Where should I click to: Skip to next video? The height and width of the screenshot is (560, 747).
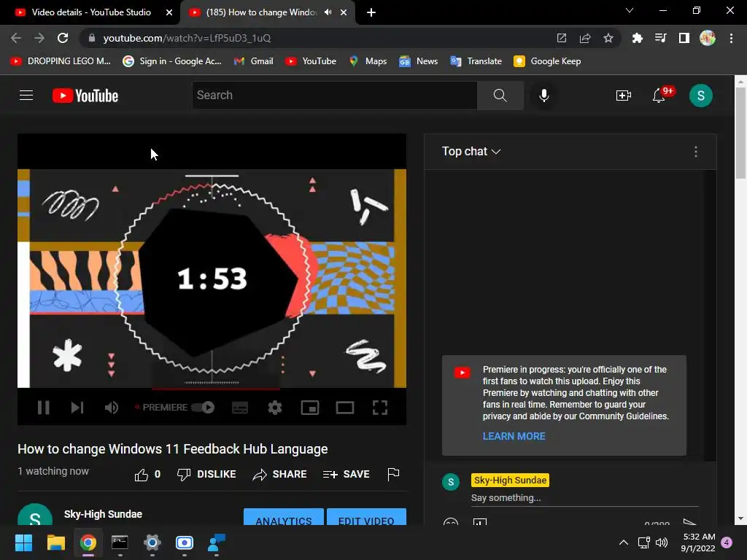click(x=77, y=408)
